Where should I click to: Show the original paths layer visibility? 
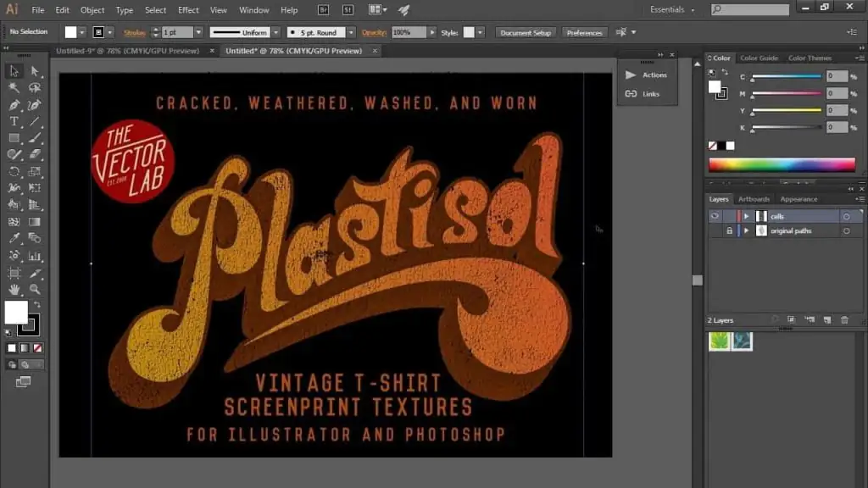[x=715, y=230]
